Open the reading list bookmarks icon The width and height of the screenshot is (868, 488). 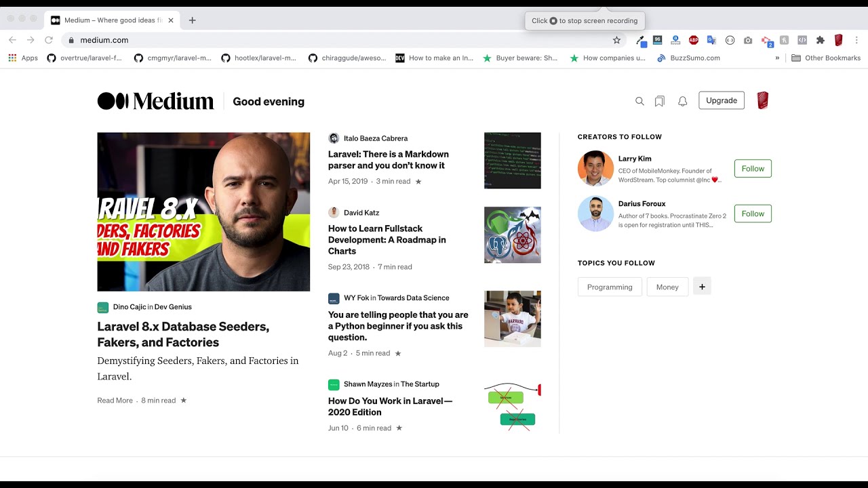pos(659,101)
